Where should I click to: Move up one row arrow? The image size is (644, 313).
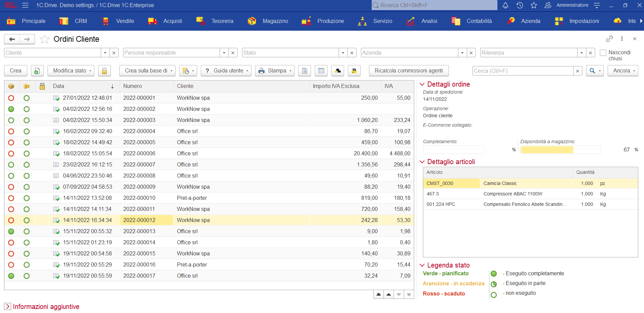tap(389, 294)
